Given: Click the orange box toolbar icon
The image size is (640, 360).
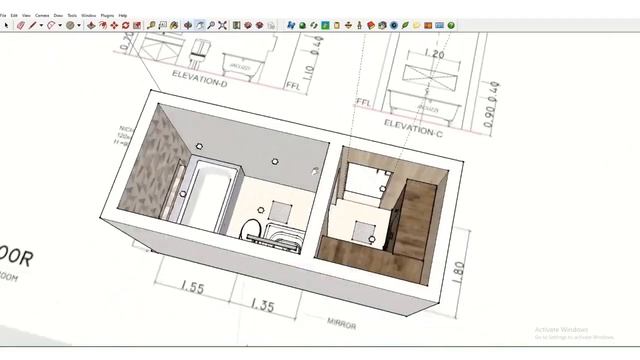Looking at the screenshot, I should (428, 25).
